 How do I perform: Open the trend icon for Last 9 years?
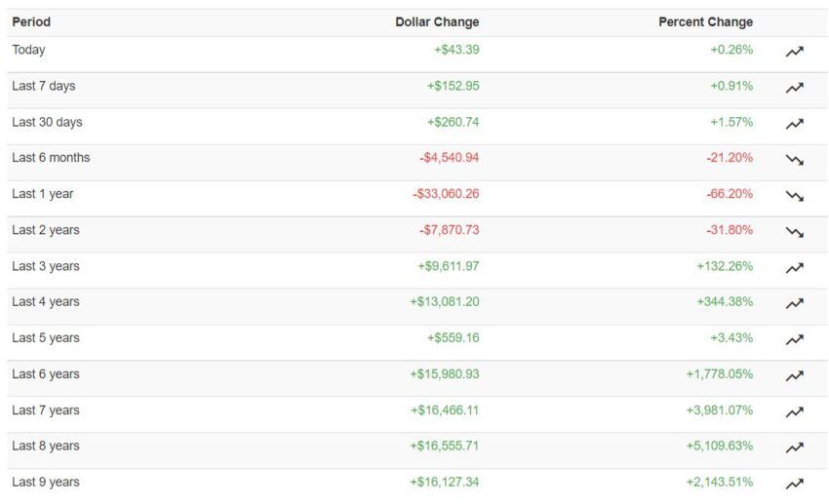794,484
